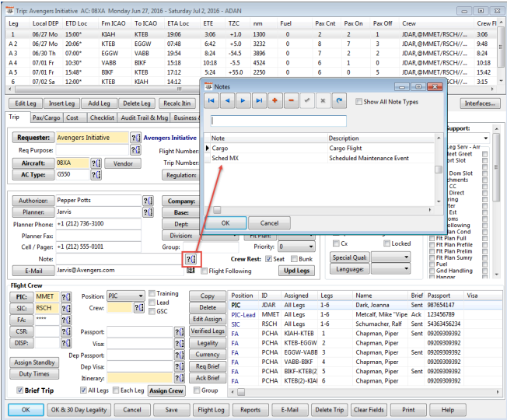Click Insert Leg button
The height and width of the screenshot is (420, 507).
(x=61, y=103)
